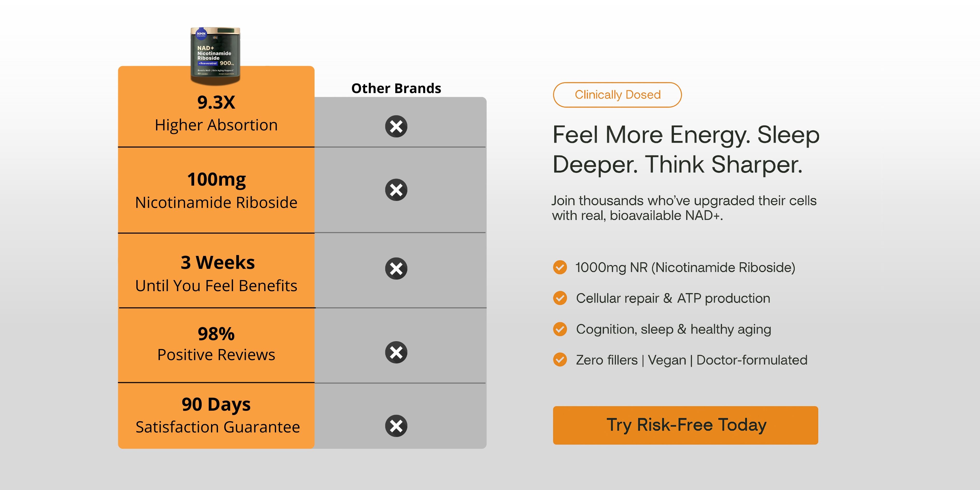Click checkmark next to Cellular repair bullet
Viewport: 980px width, 490px height.
[560, 298]
